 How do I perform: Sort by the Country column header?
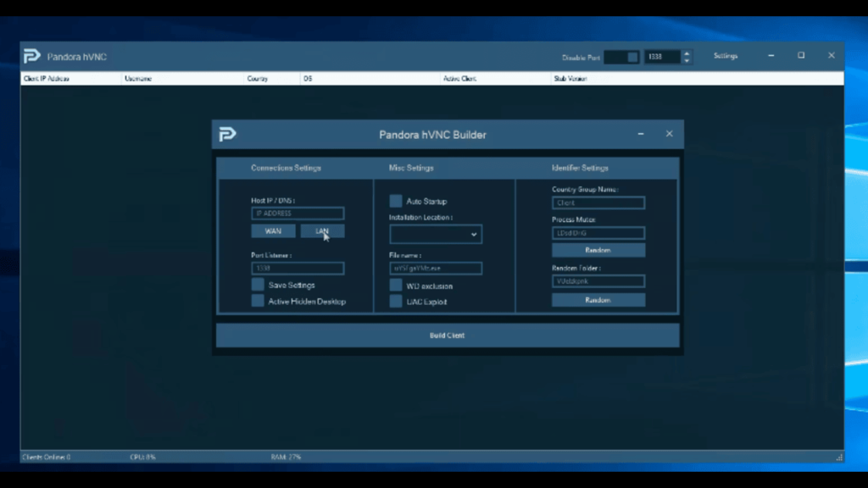pyautogui.click(x=272, y=79)
